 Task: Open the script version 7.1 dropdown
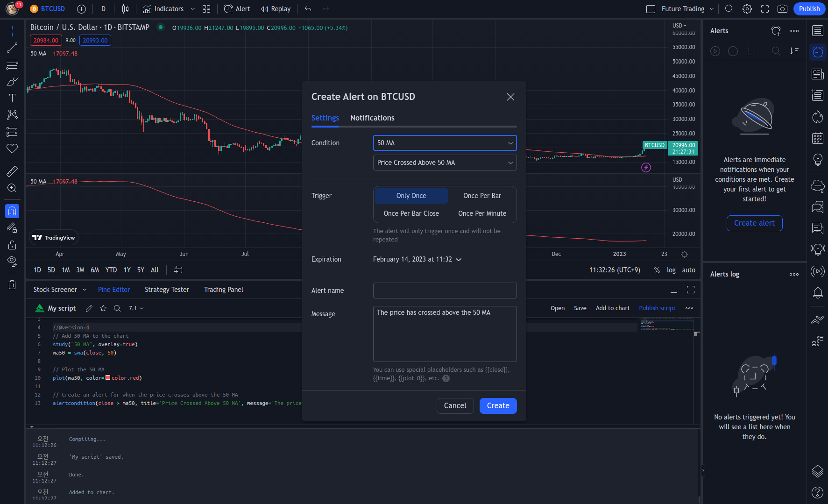tap(136, 308)
